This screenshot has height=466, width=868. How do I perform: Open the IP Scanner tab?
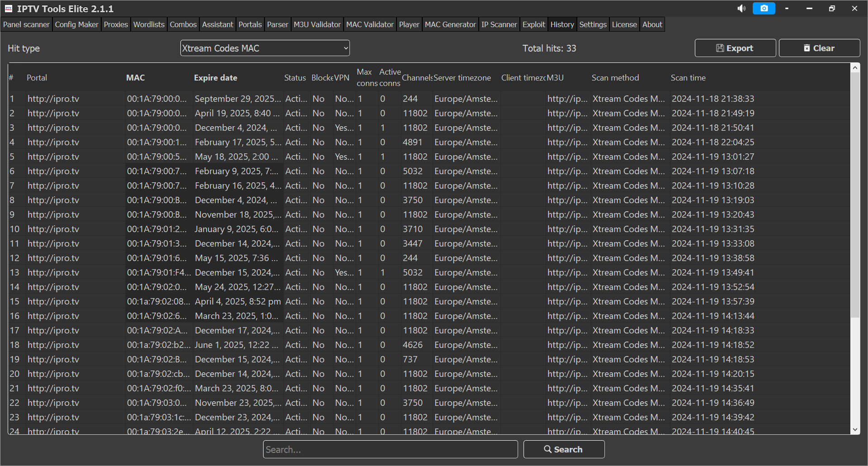point(499,24)
